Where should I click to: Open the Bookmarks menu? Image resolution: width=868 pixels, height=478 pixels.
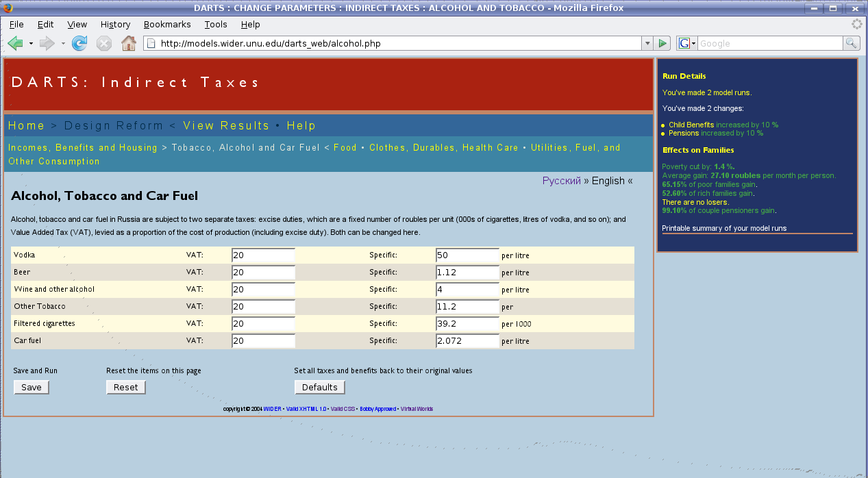(167, 24)
